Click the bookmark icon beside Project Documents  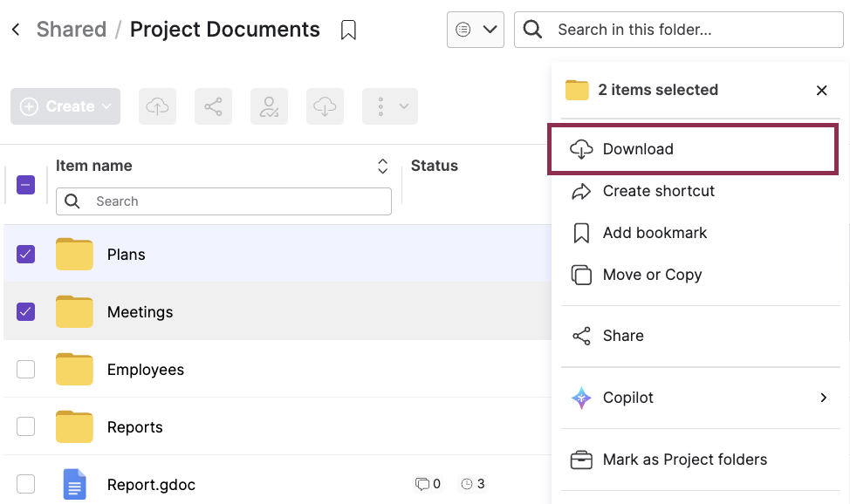347,29
